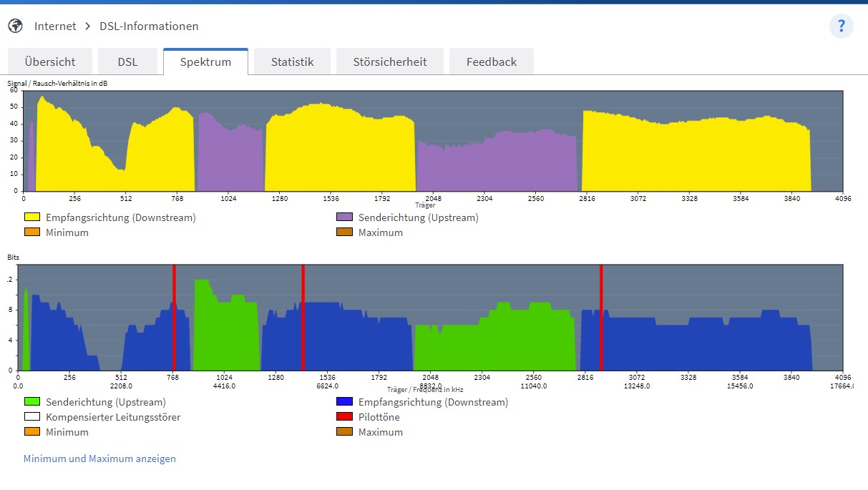Screen dimensions: 868x490
Task: Click the DSL-Informationen breadcrumb text
Action: click(149, 26)
